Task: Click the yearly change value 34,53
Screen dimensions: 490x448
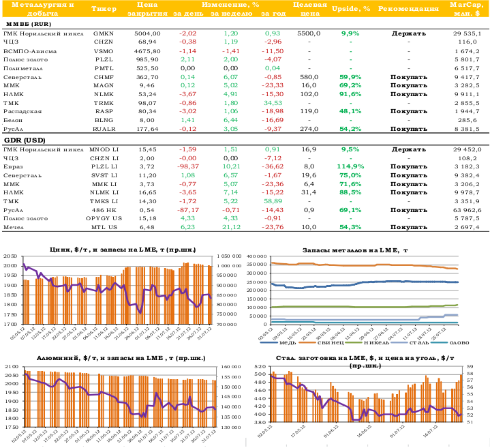Action: point(273,103)
